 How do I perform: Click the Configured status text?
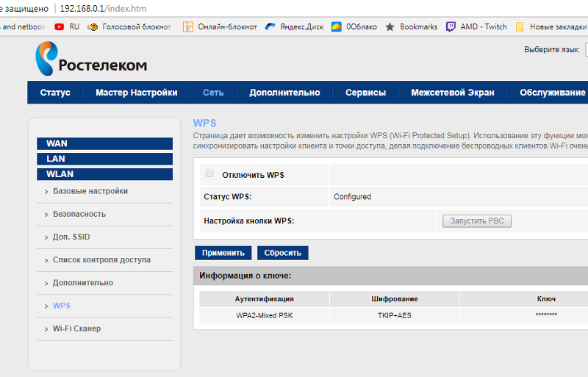click(353, 196)
